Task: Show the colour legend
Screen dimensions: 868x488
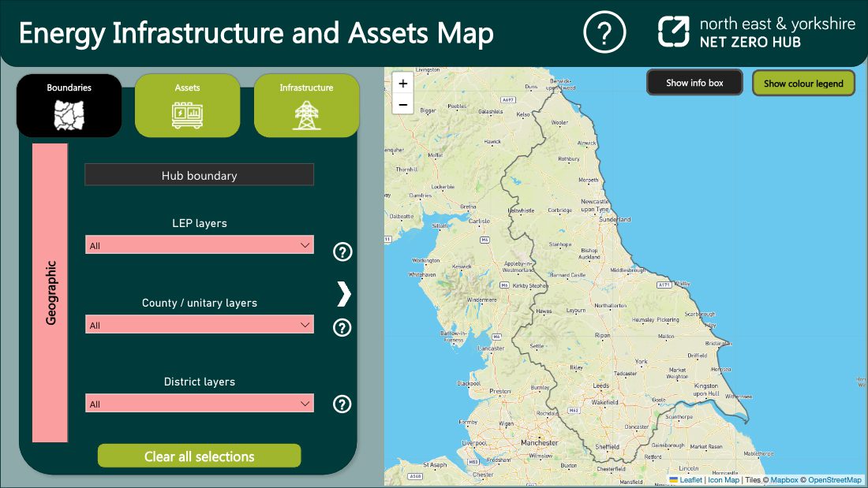Action: 803,83
